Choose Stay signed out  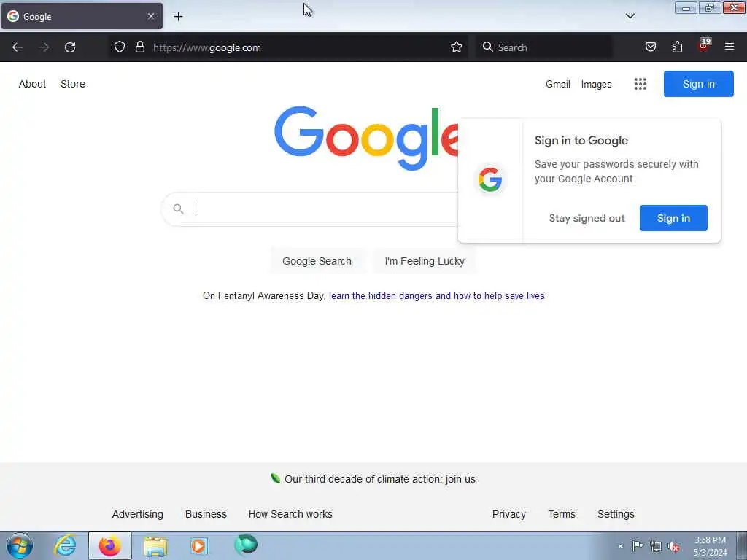pyautogui.click(x=587, y=218)
